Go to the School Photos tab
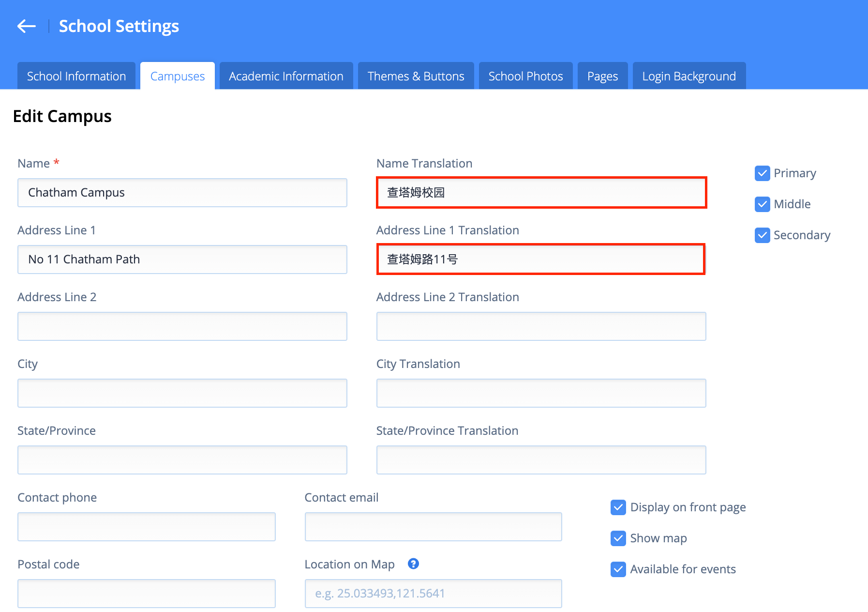This screenshot has height=612, width=868. 525,76
